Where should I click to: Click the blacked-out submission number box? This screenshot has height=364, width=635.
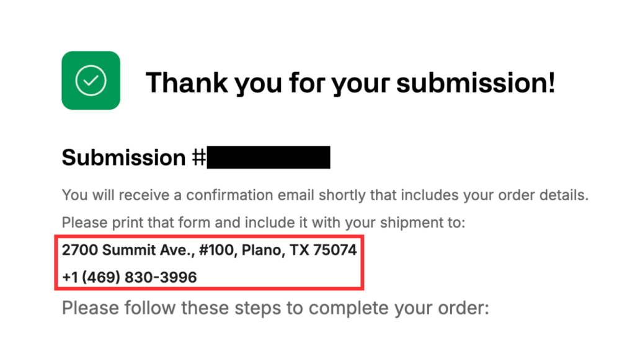(269, 157)
